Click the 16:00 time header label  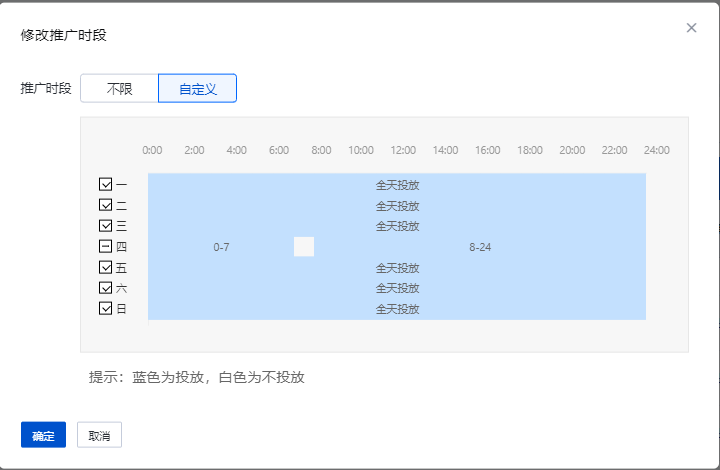[488, 150]
